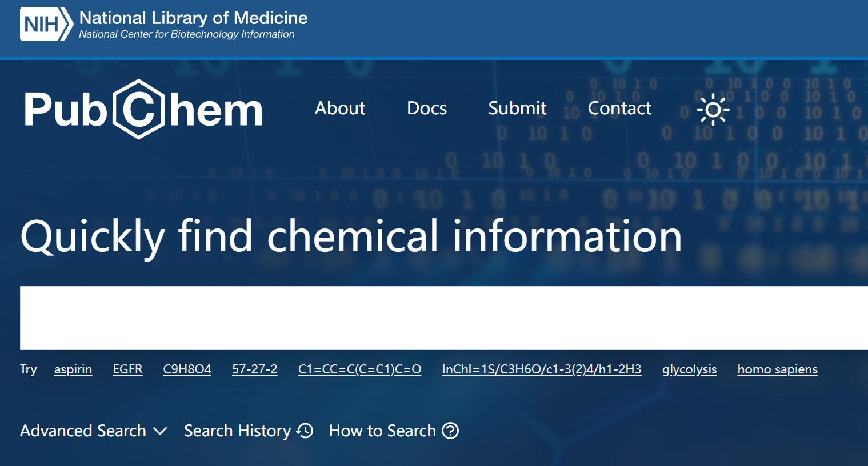This screenshot has width=868, height=466.
Task: Open the Submit menu item
Action: (x=517, y=108)
